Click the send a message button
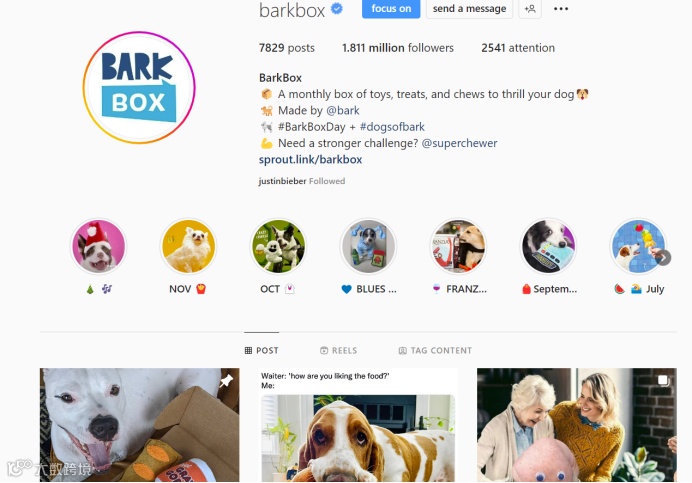692x483 pixels. point(469,9)
